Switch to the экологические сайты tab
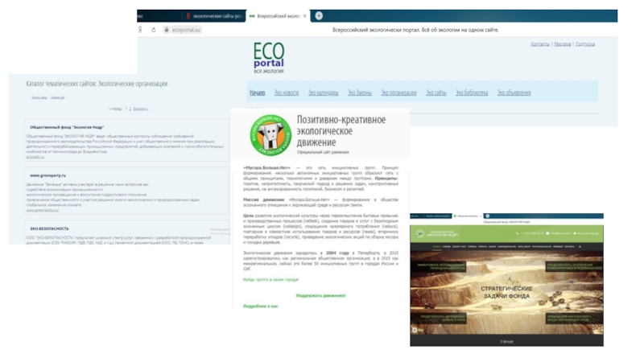 (214, 16)
